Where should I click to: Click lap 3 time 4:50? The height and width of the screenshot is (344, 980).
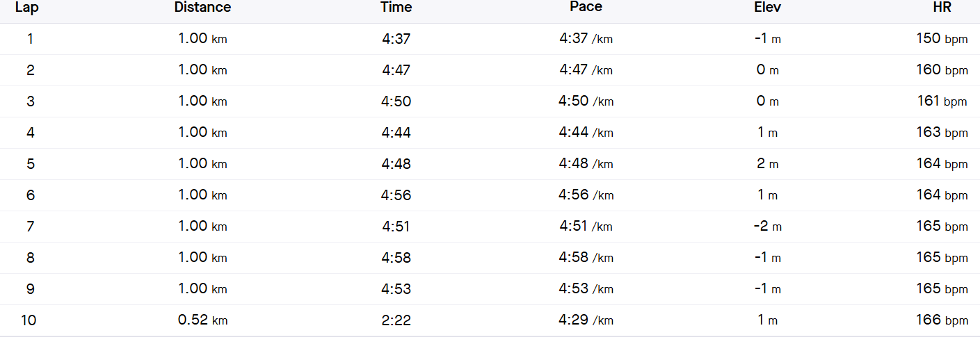(396, 101)
